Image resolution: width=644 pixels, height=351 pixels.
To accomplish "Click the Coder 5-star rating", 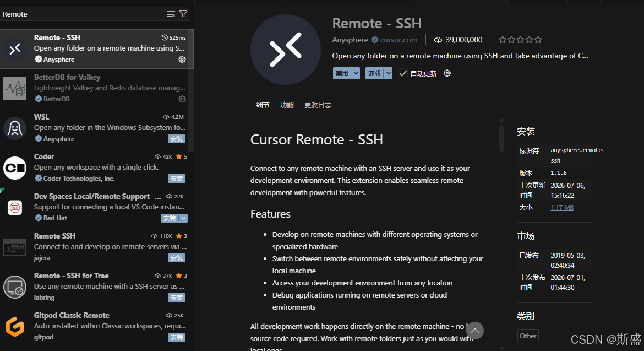I will tap(182, 156).
